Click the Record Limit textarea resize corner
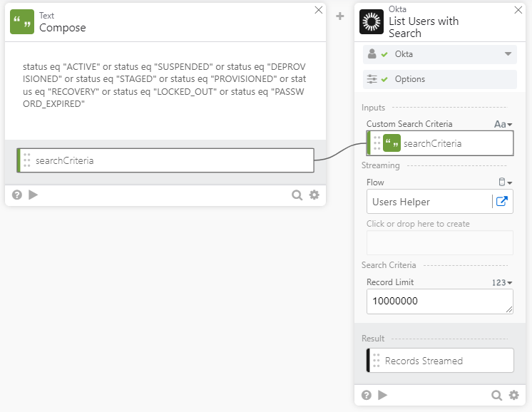The width and height of the screenshot is (532, 412). (509, 309)
